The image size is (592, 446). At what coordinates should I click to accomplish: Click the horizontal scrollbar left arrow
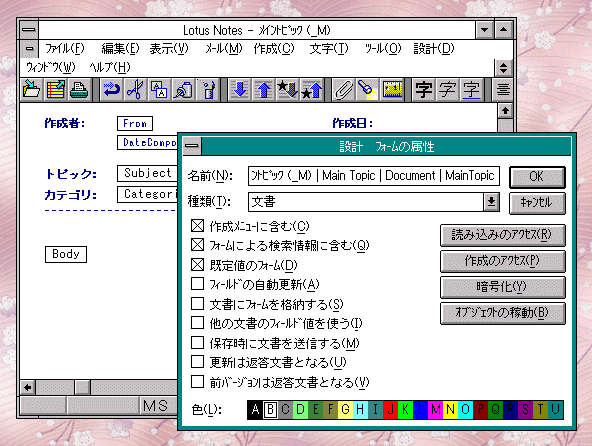pos(27,387)
